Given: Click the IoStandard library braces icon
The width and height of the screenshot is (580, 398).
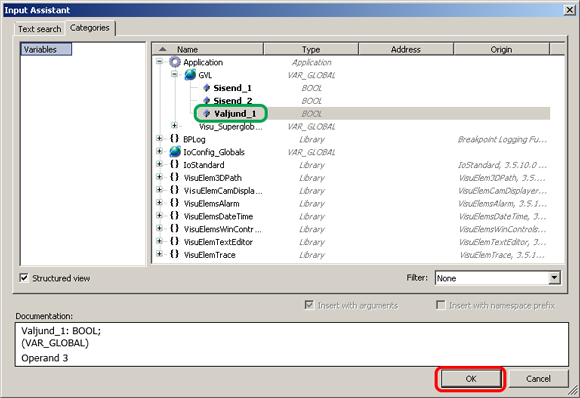Looking at the screenshot, I should point(174,165).
